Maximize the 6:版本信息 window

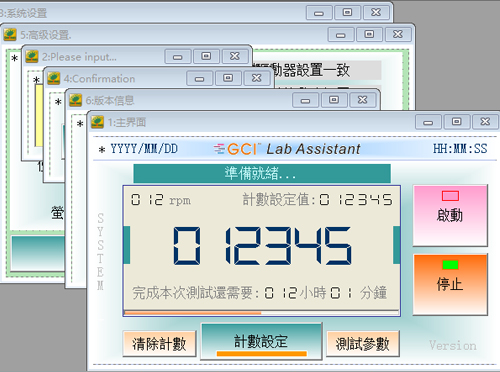click(x=334, y=100)
